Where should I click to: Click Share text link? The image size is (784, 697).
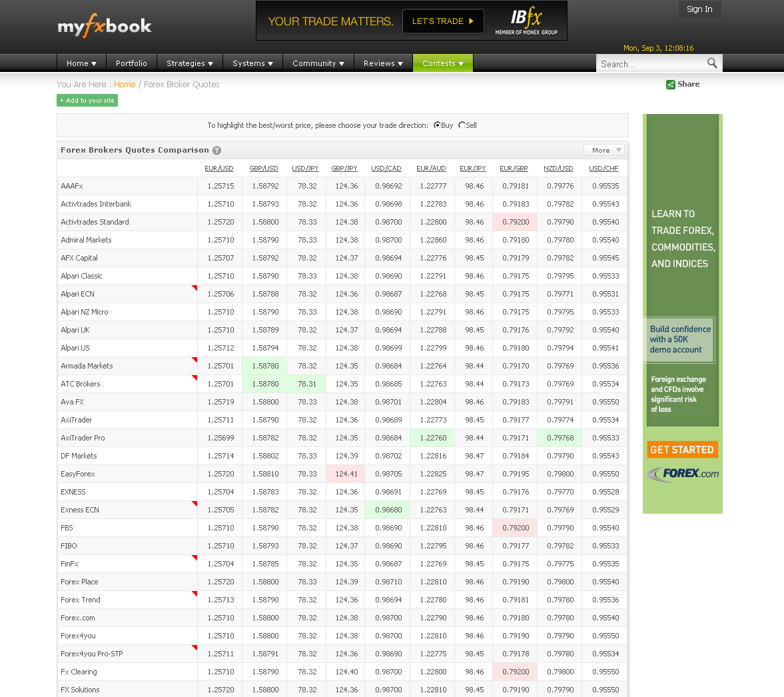pos(689,84)
